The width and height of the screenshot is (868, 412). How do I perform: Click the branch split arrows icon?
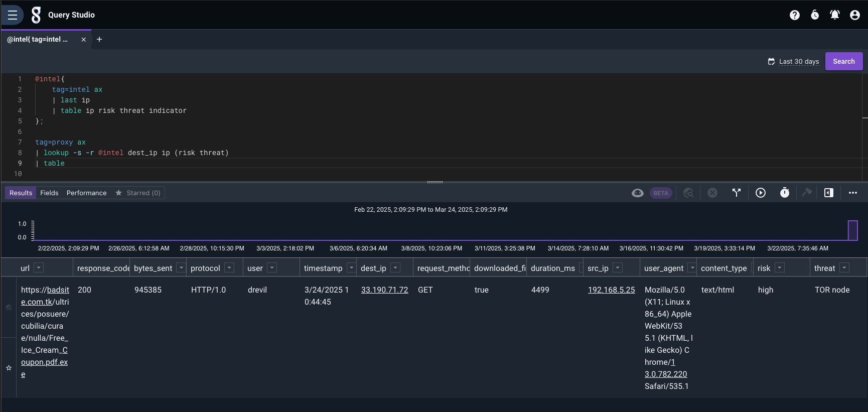click(x=737, y=193)
